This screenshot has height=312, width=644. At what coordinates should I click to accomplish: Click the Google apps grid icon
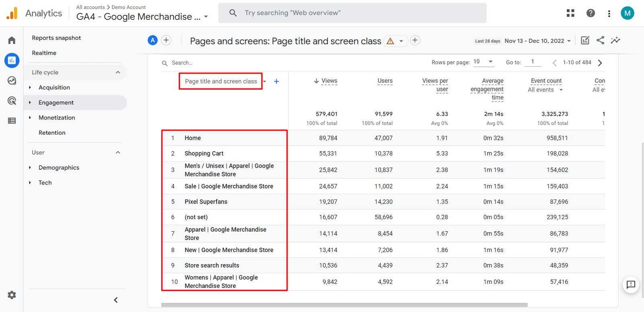pyautogui.click(x=570, y=13)
